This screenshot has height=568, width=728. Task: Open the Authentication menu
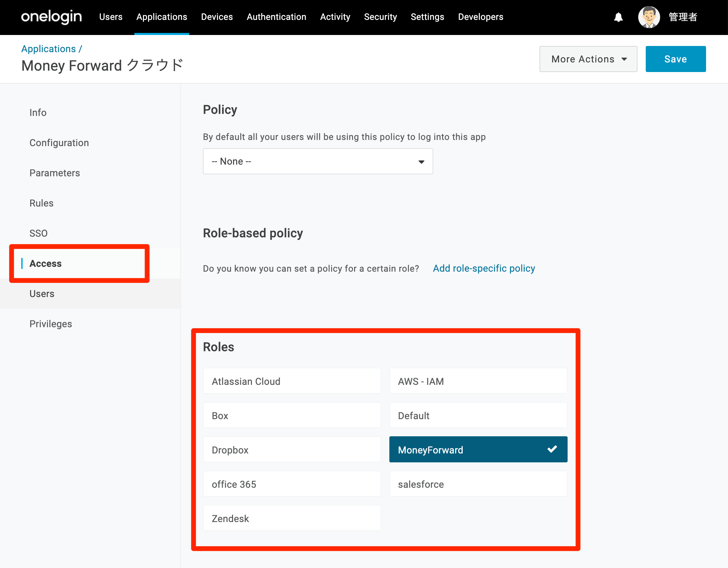(277, 17)
